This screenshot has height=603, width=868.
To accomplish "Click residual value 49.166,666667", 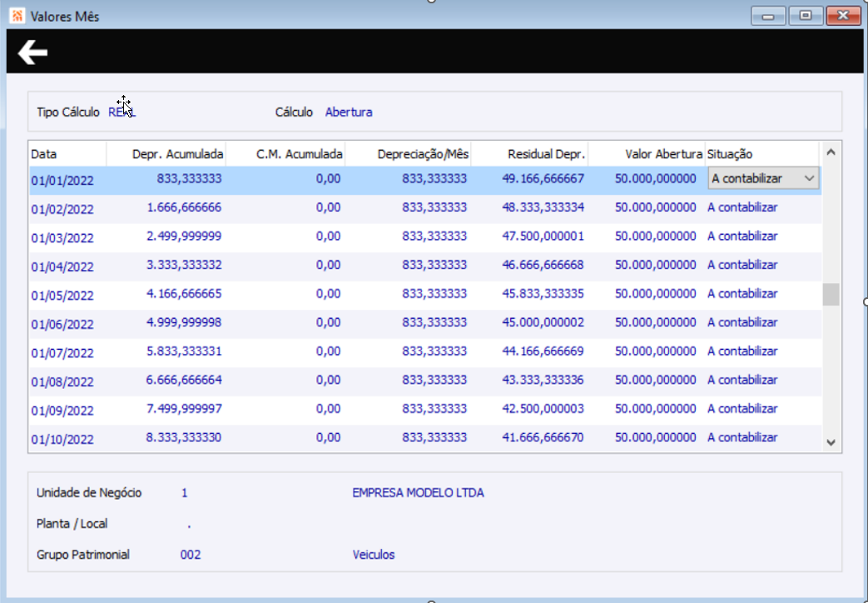I will tap(543, 178).
